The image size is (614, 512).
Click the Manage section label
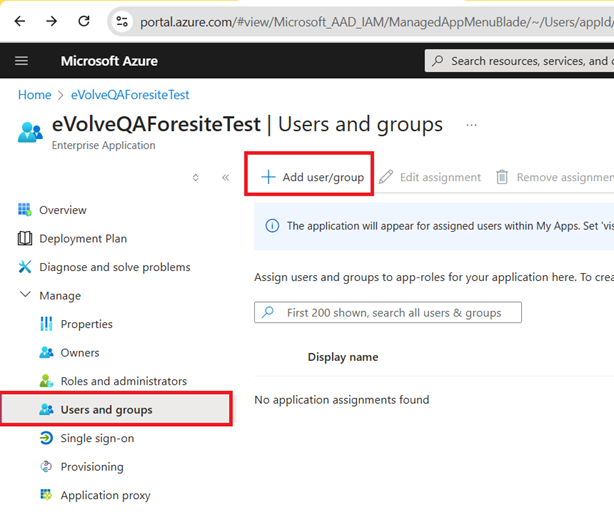pyautogui.click(x=60, y=296)
